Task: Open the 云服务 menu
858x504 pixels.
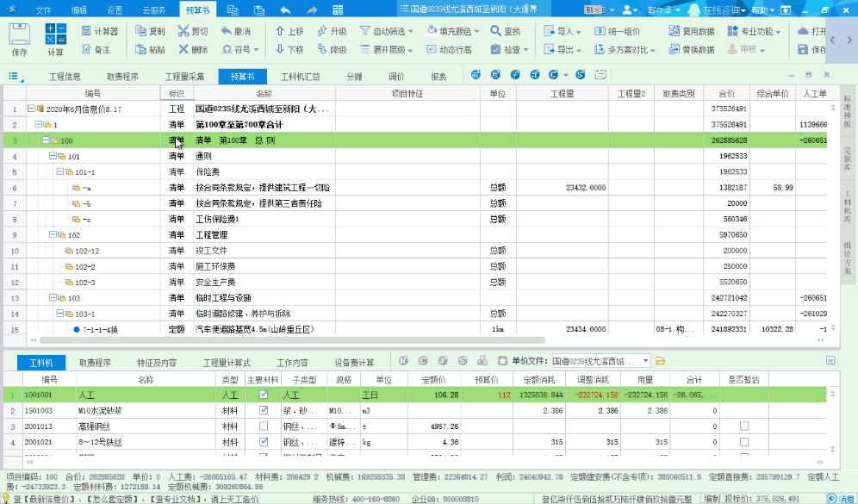Action: coord(154,9)
